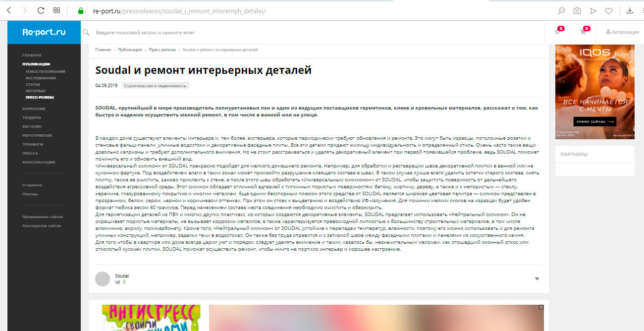Click Конструктор сайтов sidebar link

coord(42,225)
